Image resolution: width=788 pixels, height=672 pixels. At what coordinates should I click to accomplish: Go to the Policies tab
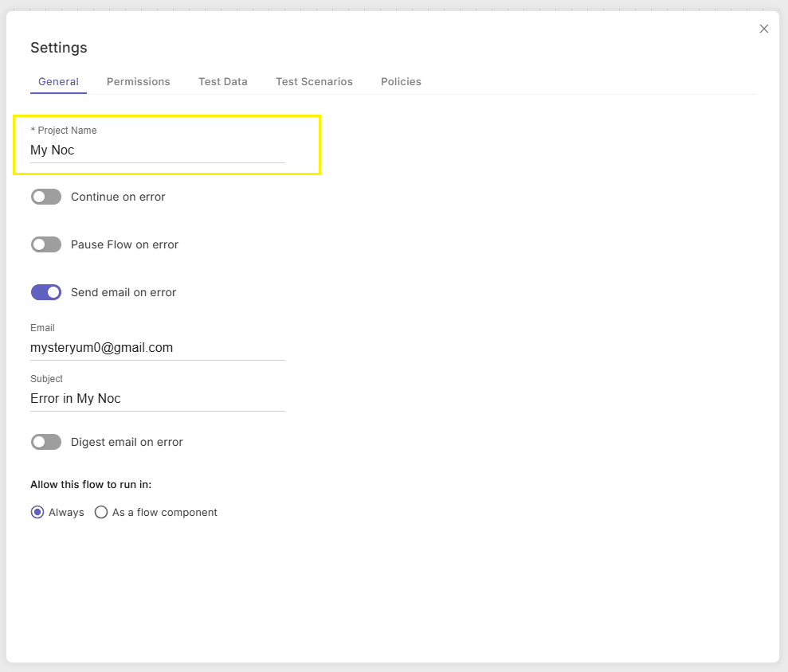(401, 81)
